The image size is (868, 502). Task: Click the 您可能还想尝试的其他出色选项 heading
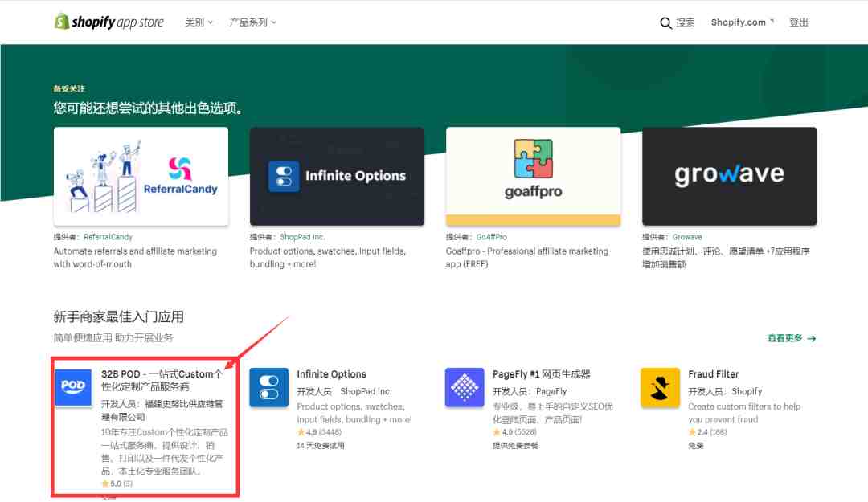(149, 108)
